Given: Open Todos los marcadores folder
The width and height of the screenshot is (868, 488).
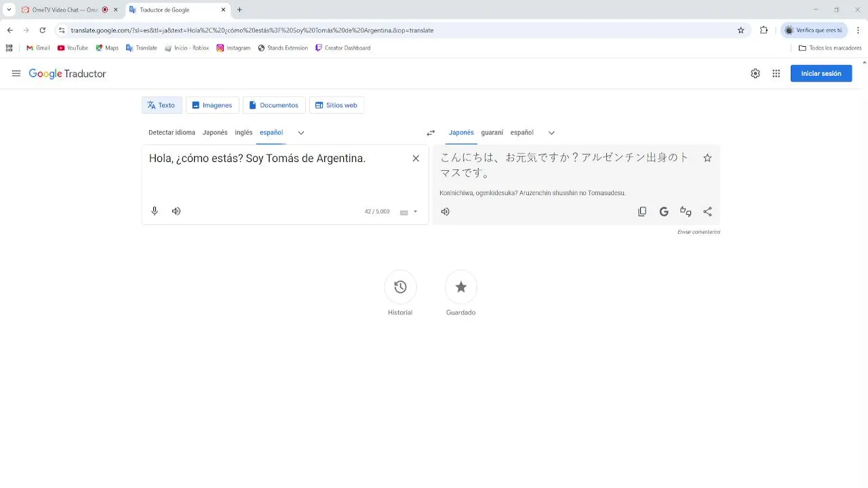Looking at the screenshot, I should [830, 48].
